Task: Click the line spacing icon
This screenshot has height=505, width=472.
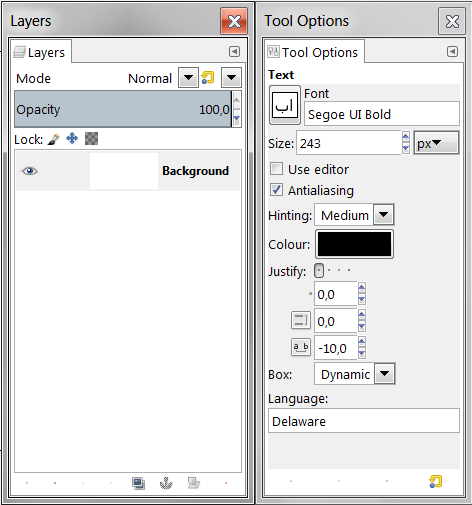Action: tap(301, 321)
